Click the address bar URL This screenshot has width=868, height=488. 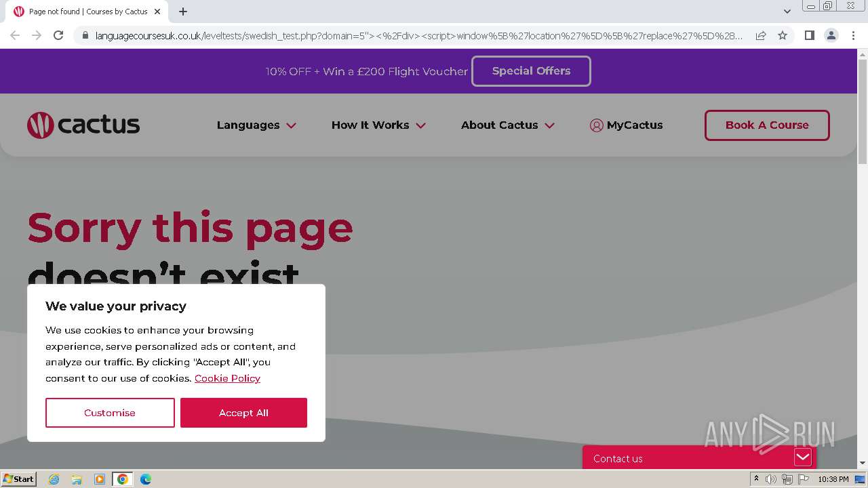pyautogui.click(x=418, y=35)
